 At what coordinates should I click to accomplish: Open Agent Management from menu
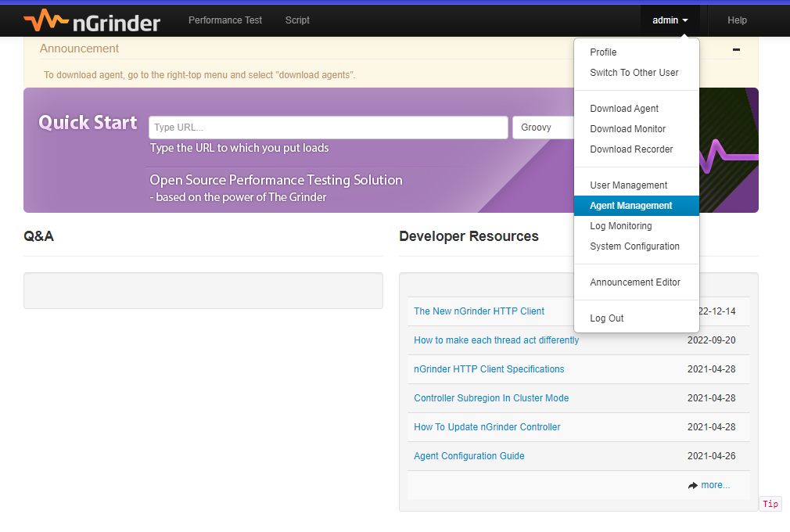(x=637, y=206)
